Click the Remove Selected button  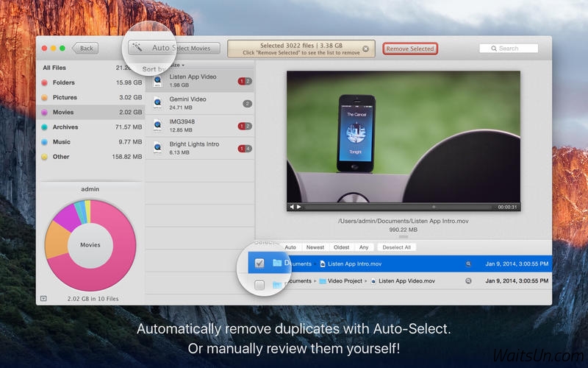410,49
